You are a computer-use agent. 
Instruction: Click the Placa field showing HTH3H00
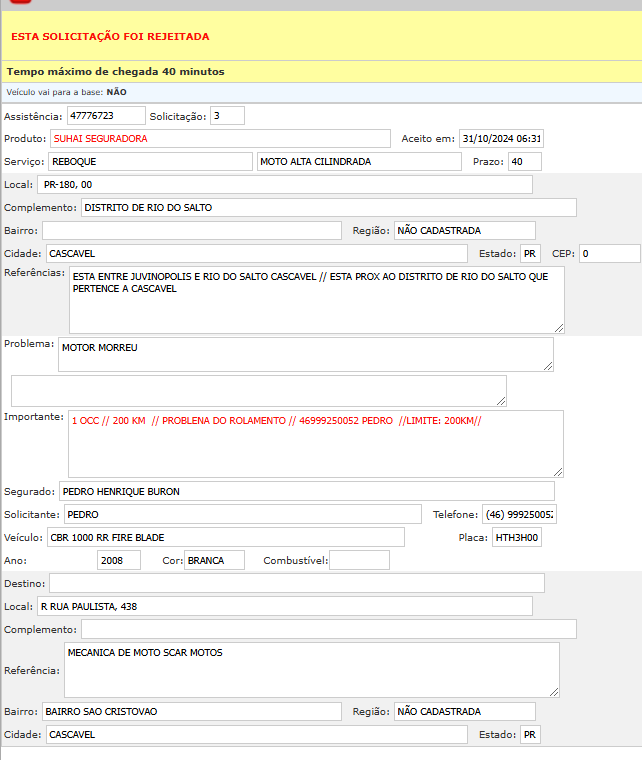click(x=517, y=537)
